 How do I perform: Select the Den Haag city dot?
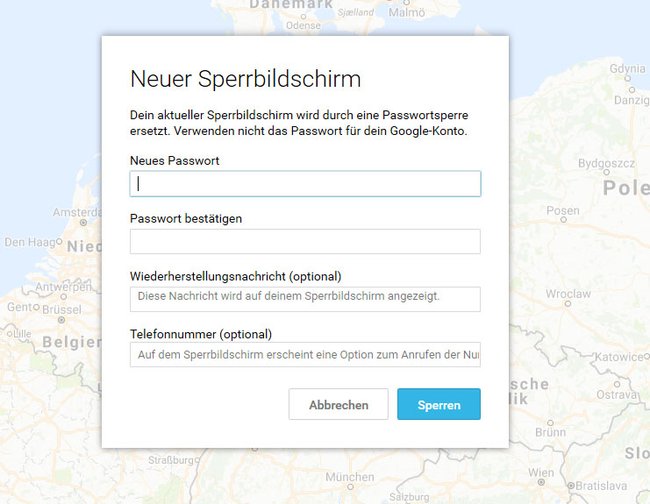click(59, 241)
